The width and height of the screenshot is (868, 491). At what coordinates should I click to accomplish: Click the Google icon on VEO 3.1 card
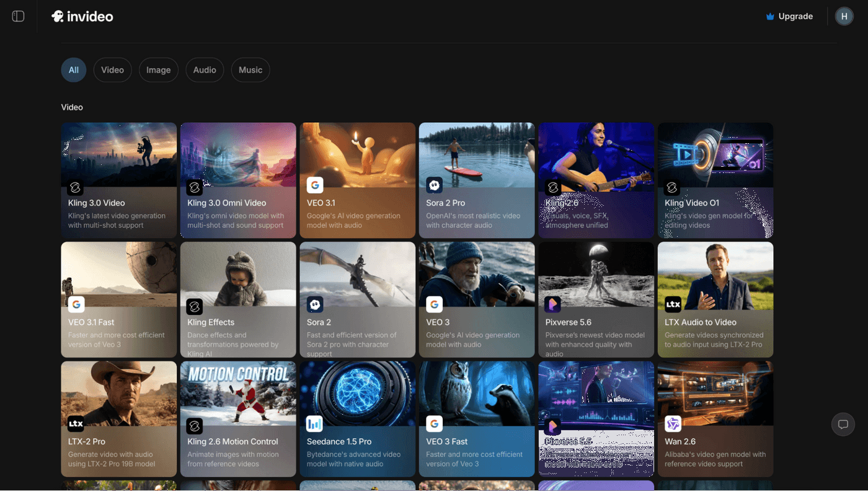(x=315, y=185)
